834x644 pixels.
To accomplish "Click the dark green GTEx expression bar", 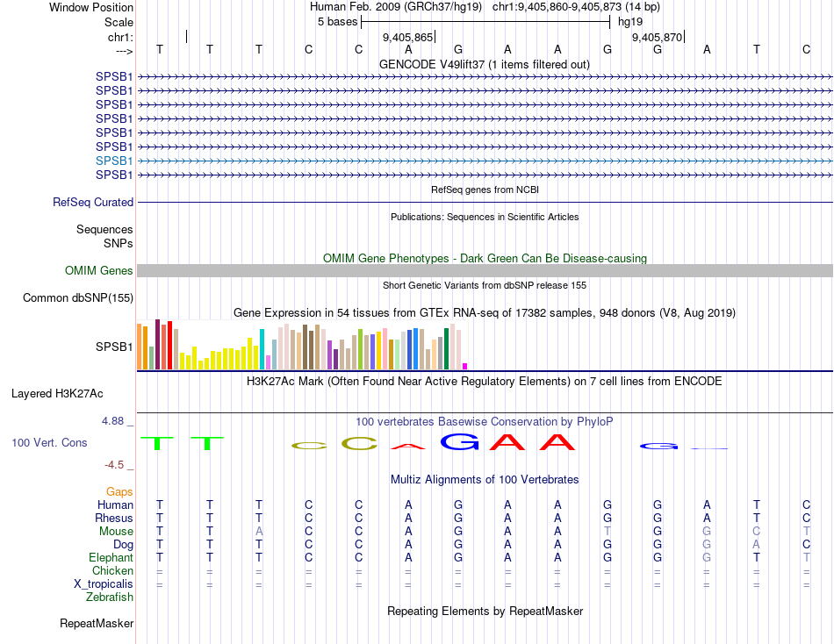I will point(446,349).
